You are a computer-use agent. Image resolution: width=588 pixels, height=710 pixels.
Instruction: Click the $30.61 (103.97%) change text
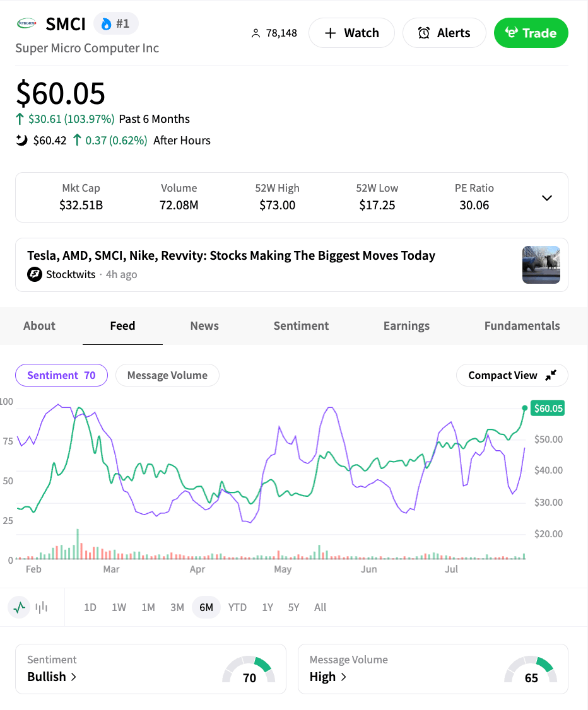tap(71, 119)
